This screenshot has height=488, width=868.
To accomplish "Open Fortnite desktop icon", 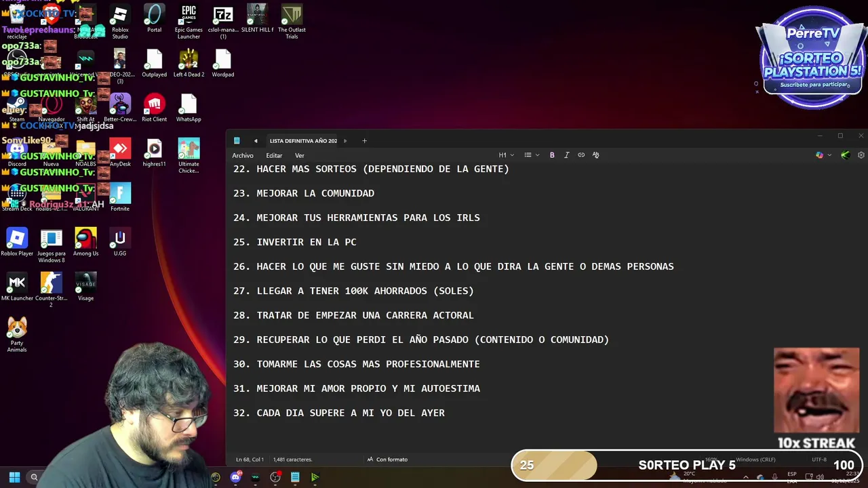I will coord(120,198).
